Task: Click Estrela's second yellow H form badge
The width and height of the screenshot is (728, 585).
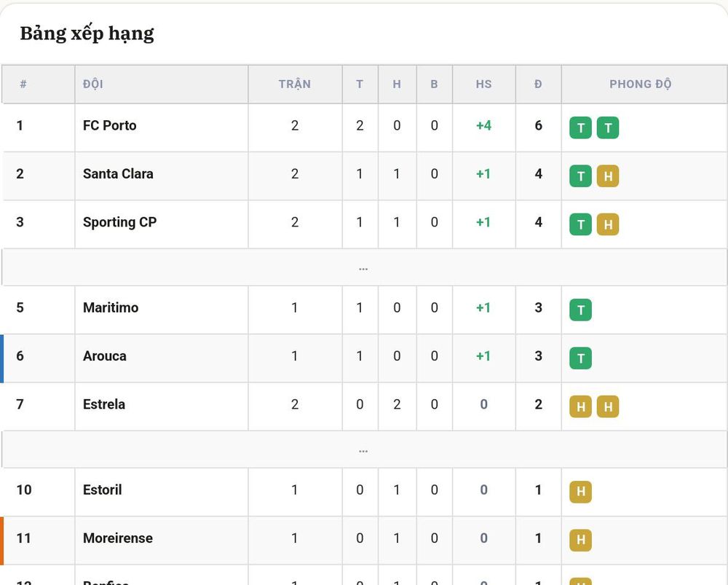Action: pyautogui.click(x=608, y=407)
